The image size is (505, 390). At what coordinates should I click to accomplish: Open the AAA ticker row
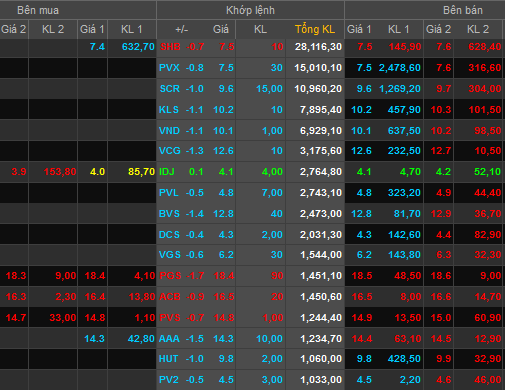coord(252,339)
